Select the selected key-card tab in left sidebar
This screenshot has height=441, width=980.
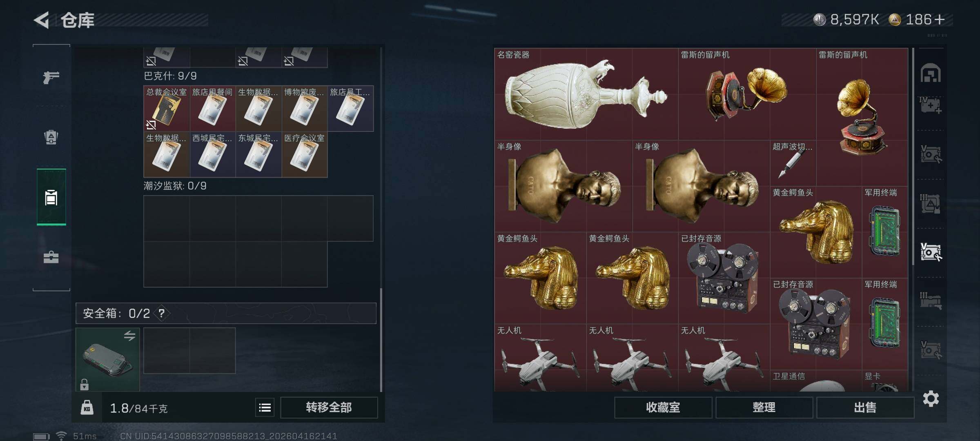(51, 197)
